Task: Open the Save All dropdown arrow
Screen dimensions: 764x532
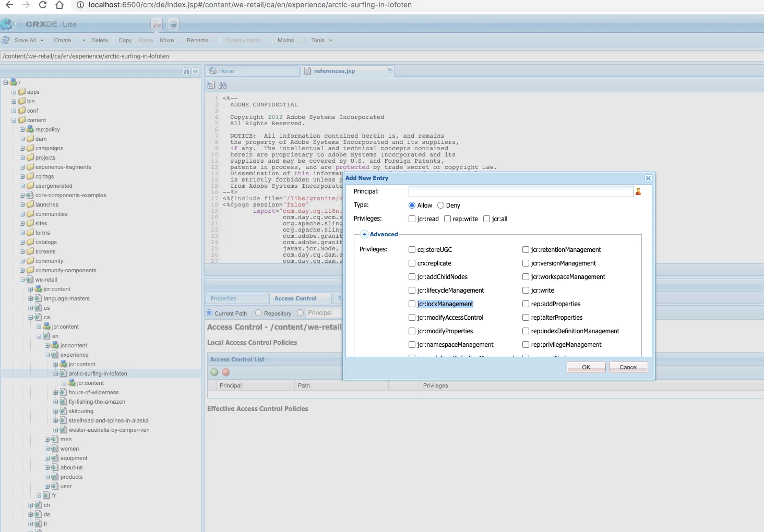Action: [42, 40]
